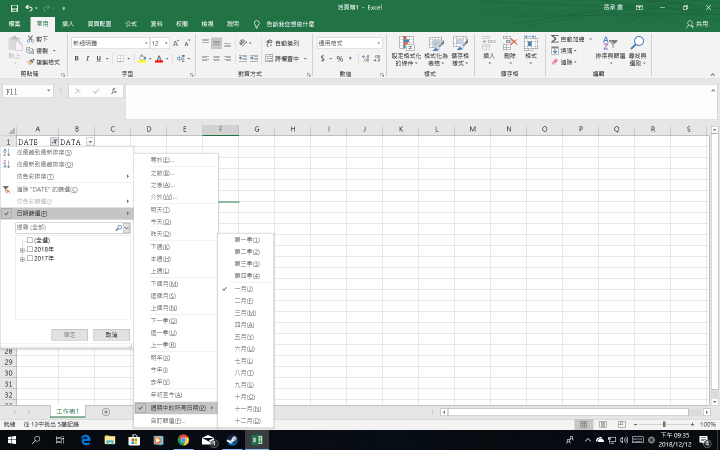Click the Font color red A

pos(159,59)
